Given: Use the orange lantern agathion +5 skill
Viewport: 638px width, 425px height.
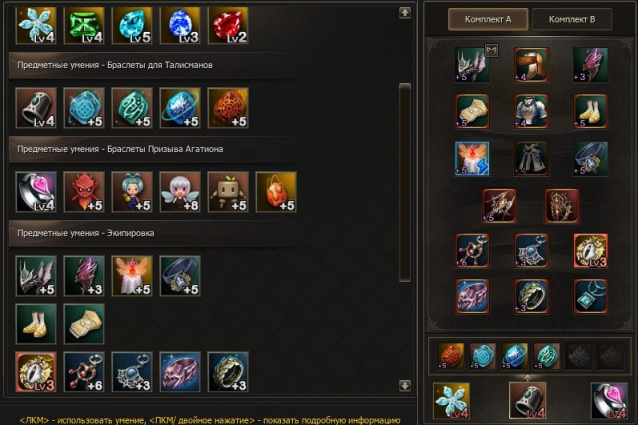Looking at the screenshot, I should click(276, 192).
